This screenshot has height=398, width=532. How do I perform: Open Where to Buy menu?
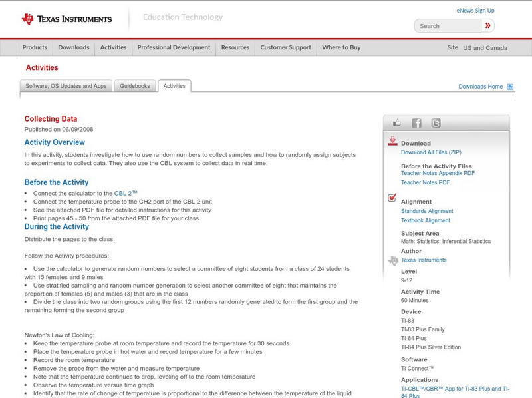click(x=341, y=47)
